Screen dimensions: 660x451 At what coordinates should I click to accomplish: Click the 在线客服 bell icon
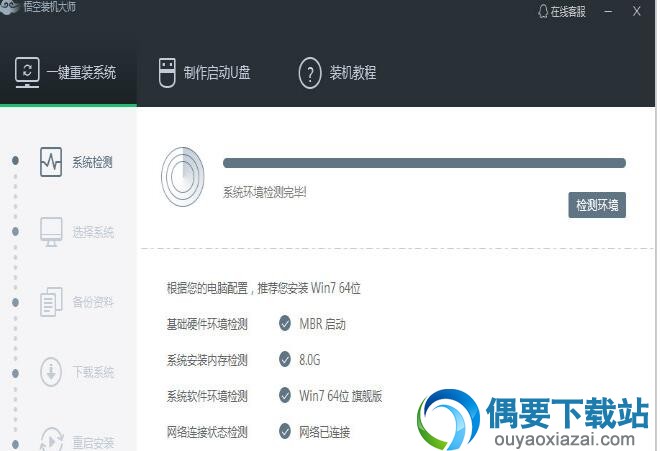click(x=543, y=11)
